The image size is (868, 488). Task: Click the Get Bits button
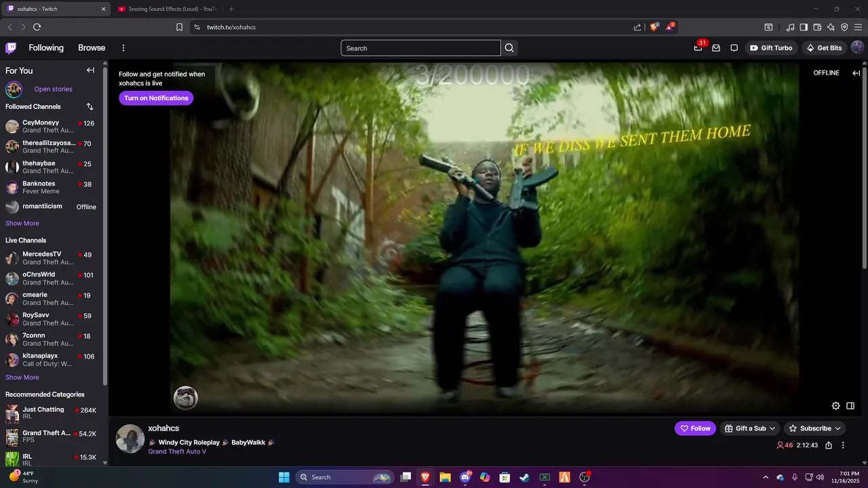pos(823,48)
